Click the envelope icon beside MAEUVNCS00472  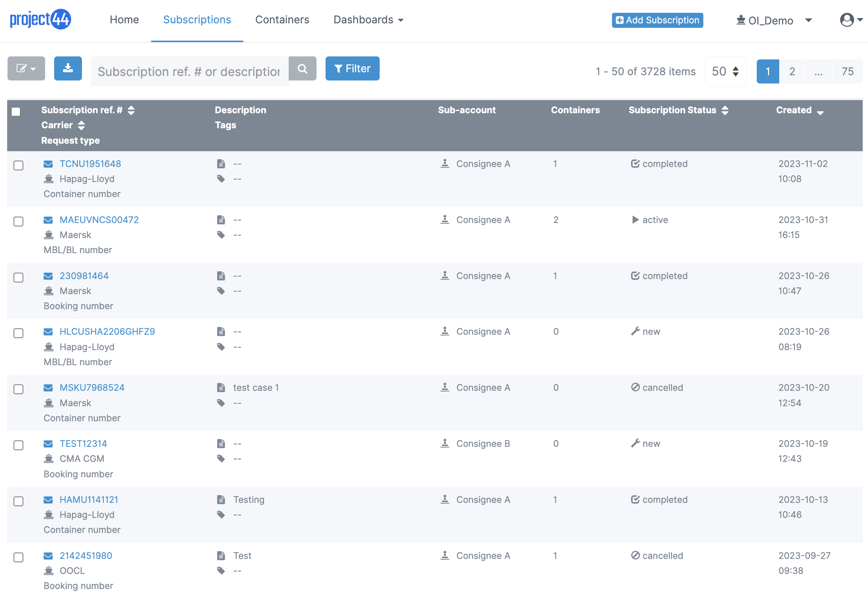48,220
